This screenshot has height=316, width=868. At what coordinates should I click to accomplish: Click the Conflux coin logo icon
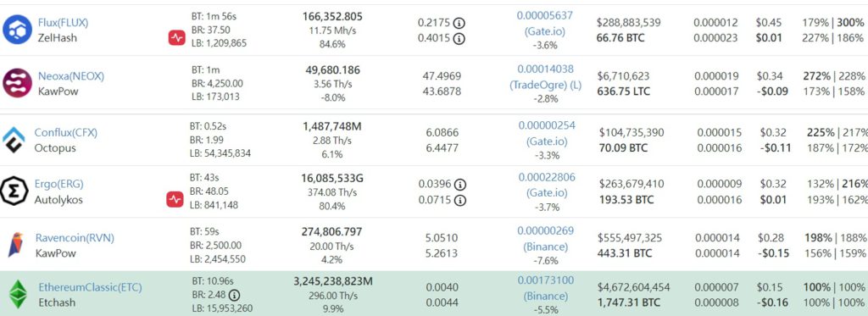pos(14,140)
